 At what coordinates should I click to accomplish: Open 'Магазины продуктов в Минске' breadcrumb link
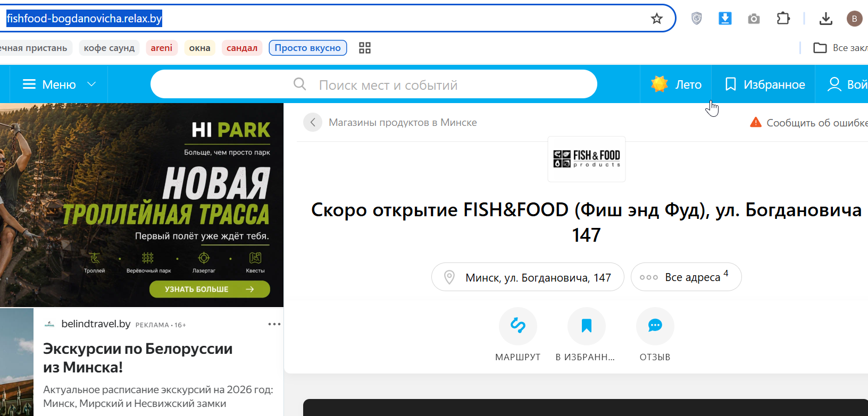point(403,123)
